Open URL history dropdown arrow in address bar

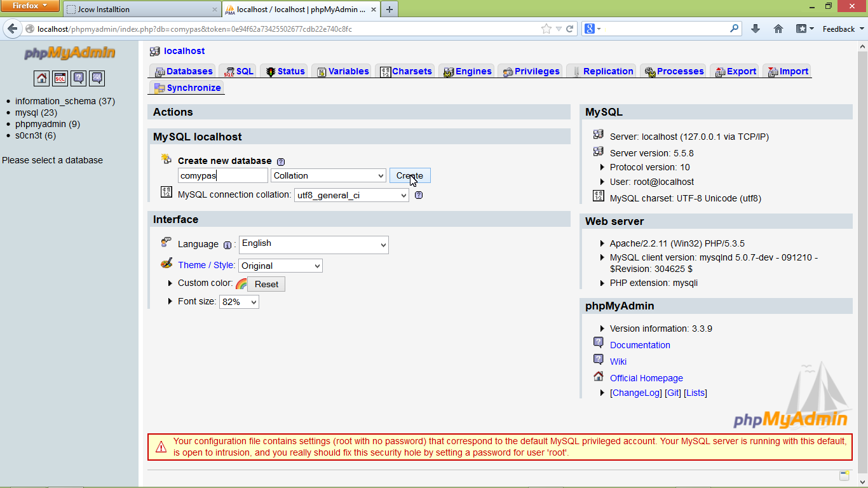tap(559, 29)
